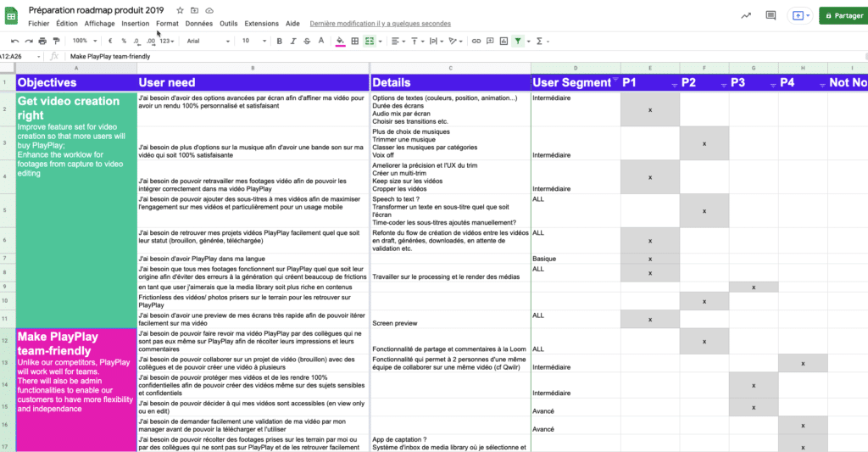Open the Dernière modification history link
This screenshot has height=452, width=868.
(380, 24)
